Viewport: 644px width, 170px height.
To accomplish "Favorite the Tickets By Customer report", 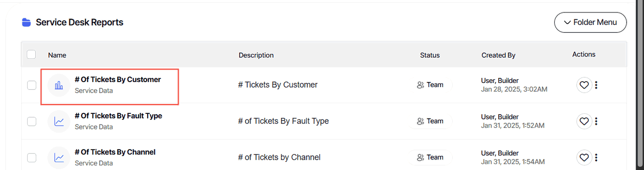I will click(584, 85).
